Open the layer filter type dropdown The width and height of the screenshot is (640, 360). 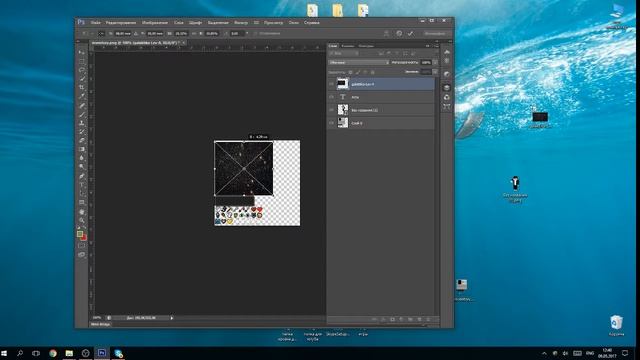coord(344,53)
